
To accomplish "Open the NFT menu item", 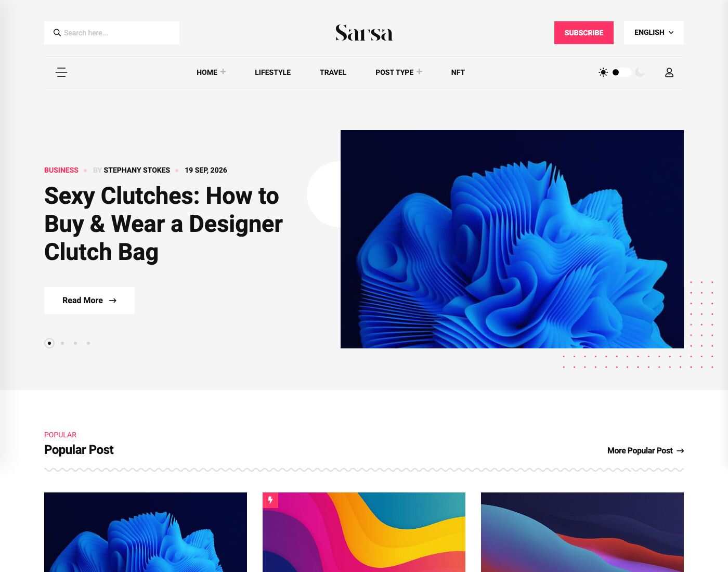I will click(x=458, y=72).
